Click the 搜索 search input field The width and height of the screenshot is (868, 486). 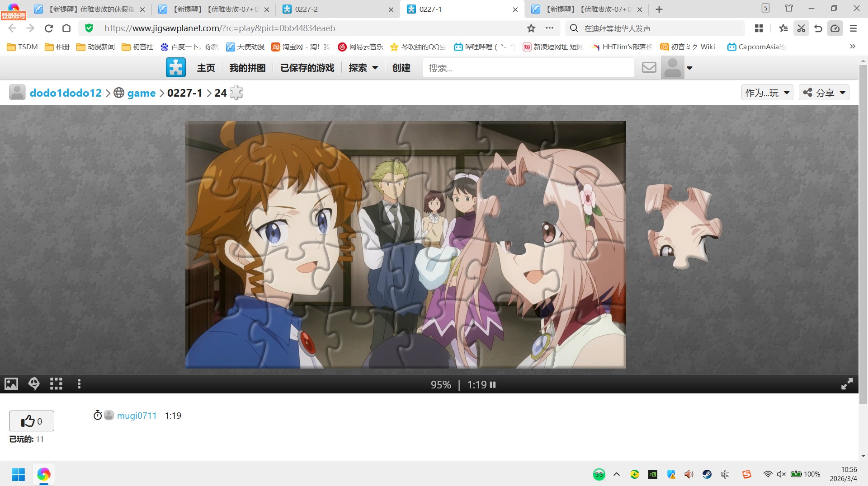pos(528,68)
